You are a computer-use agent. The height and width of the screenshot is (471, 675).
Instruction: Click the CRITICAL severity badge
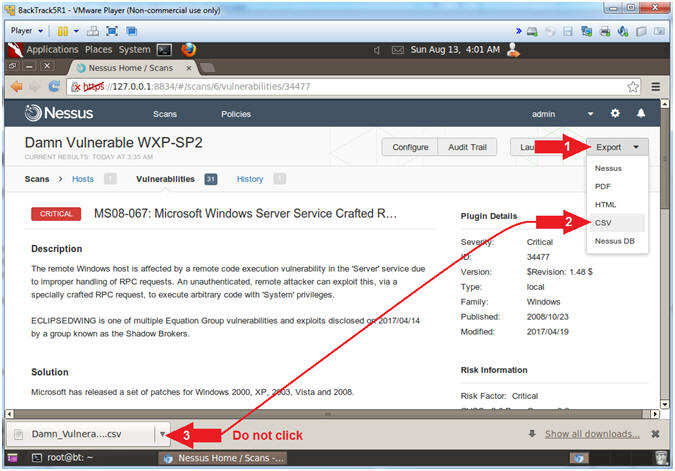click(56, 214)
